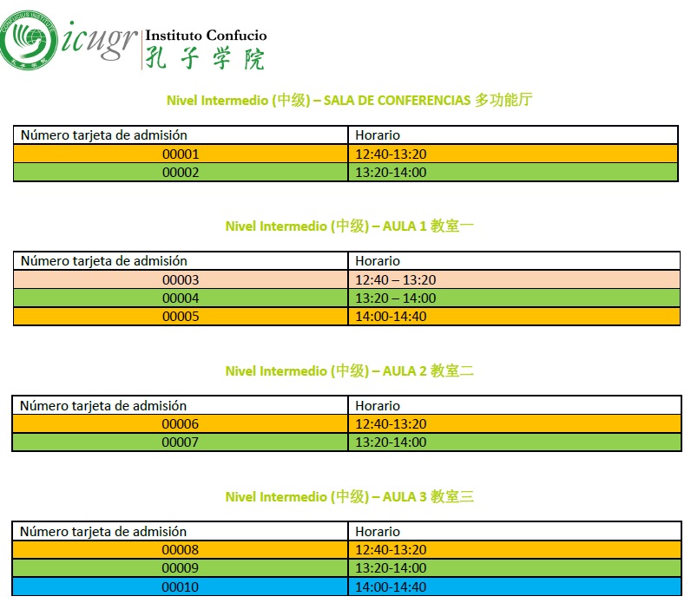Screen dimensions: 691x616
Task: Click admission number 00005 cell
Action: [x=181, y=316]
